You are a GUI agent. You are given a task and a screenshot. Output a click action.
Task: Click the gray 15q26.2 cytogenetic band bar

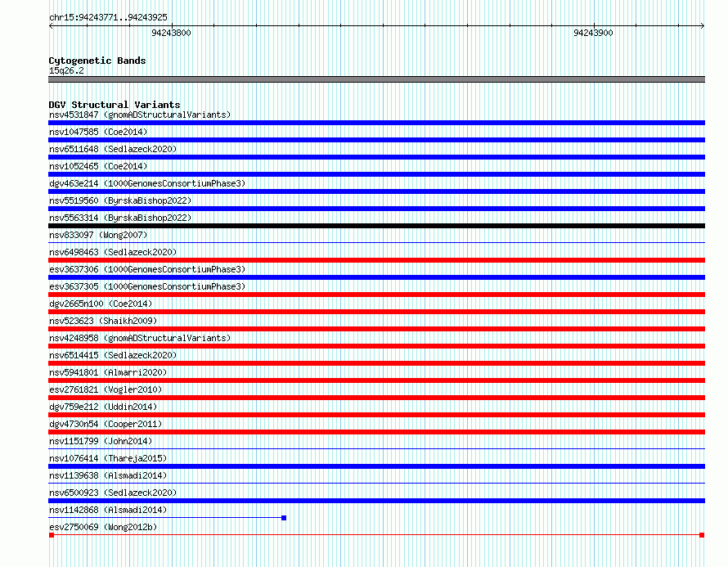(x=376, y=79)
